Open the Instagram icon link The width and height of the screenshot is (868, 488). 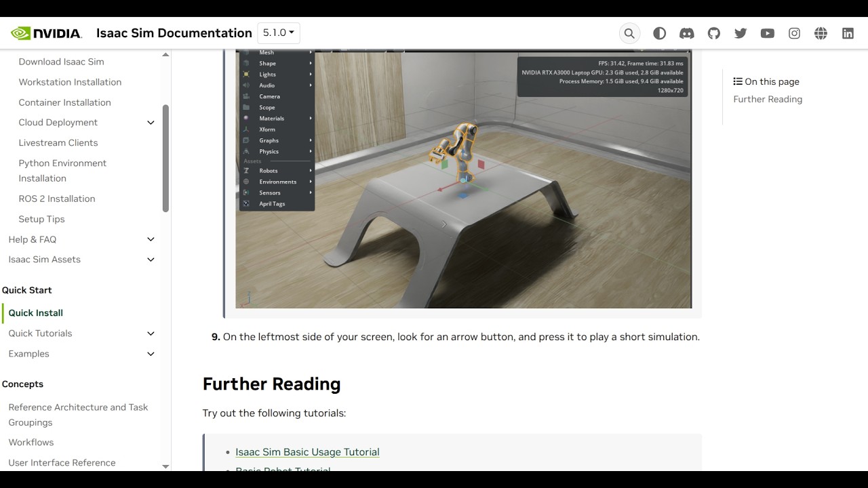[x=794, y=33]
